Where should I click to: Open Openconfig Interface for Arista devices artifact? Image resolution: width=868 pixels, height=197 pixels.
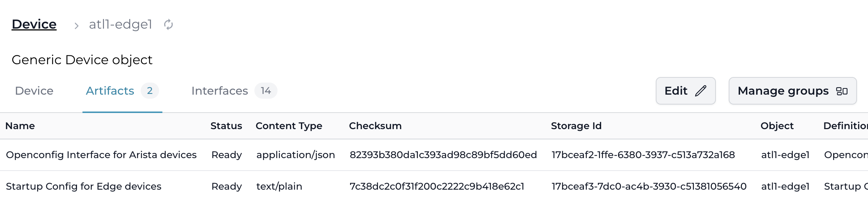[101, 155]
